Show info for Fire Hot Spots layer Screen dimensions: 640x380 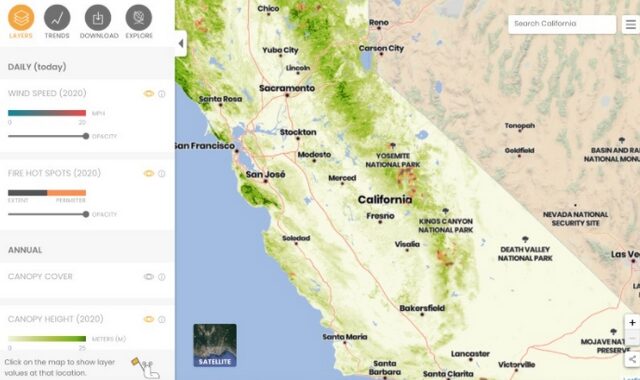click(162, 173)
